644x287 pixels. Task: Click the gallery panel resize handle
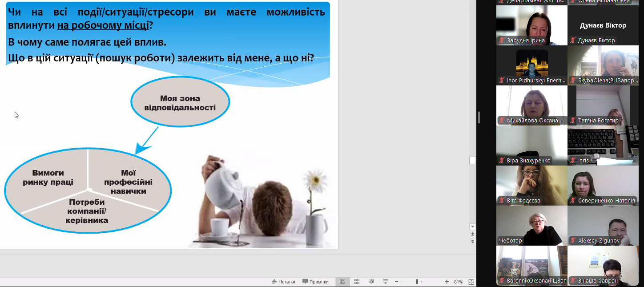coord(479,117)
